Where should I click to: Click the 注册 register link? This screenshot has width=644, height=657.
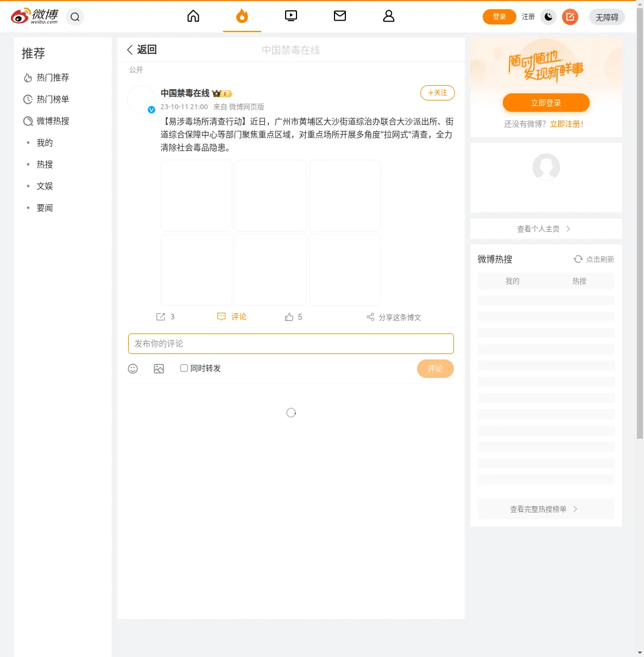coord(528,17)
